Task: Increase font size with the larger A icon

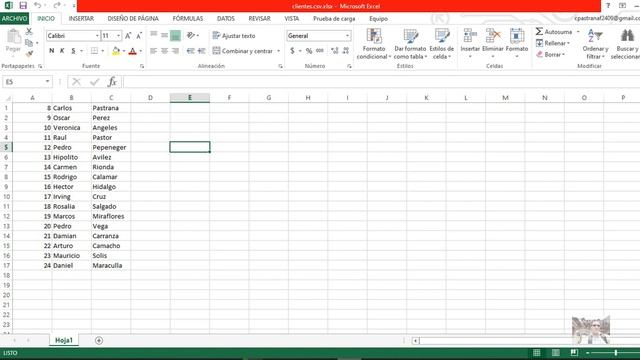Action: click(128, 36)
